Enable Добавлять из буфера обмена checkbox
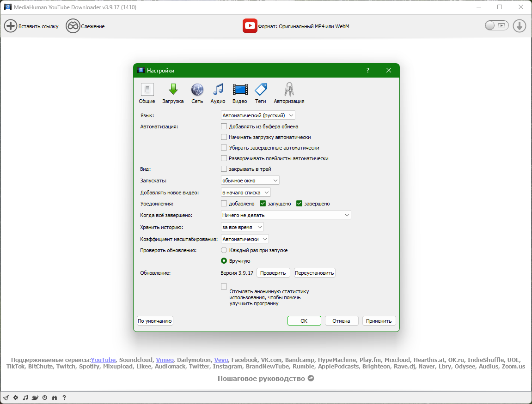The width and height of the screenshot is (532, 404). pos(224,127)
